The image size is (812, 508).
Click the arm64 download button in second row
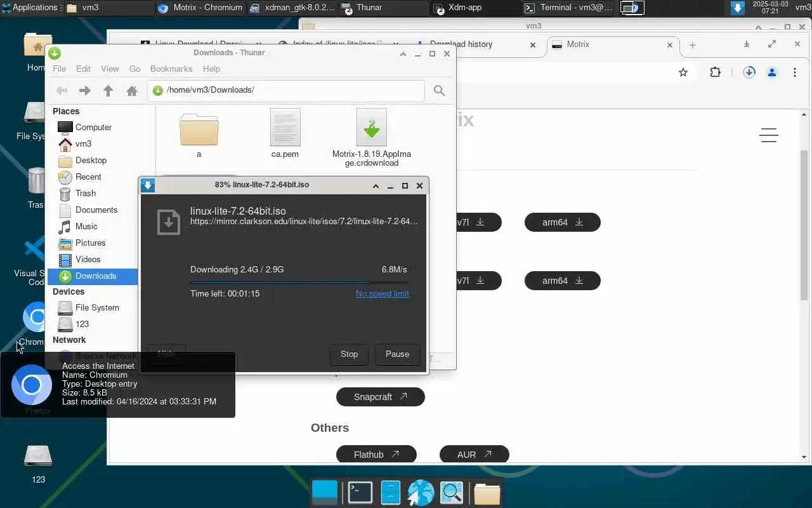click(x=562, y=281)
